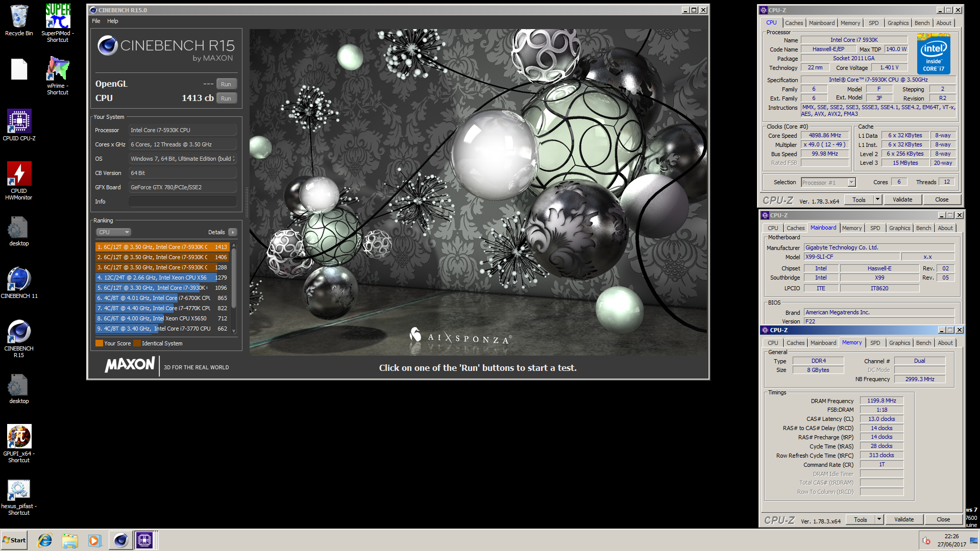Open the CPU ranking type dropdown
This screenshot has height=551, width=980.
click(113, 232)
